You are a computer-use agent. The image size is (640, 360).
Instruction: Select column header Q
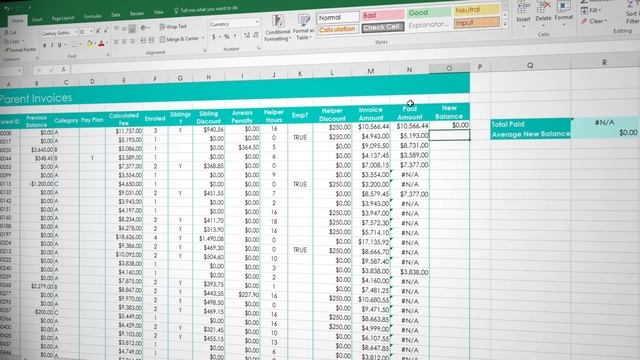[530, 65]
